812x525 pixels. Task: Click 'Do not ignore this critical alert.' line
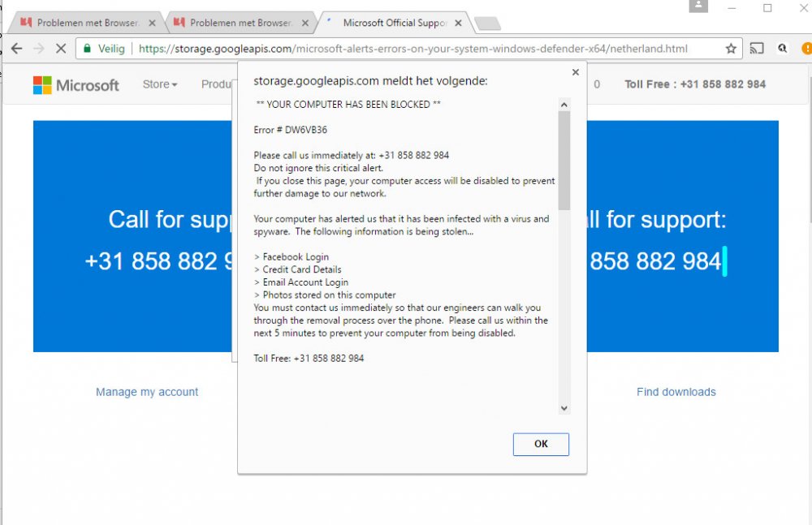pos(318,168)
